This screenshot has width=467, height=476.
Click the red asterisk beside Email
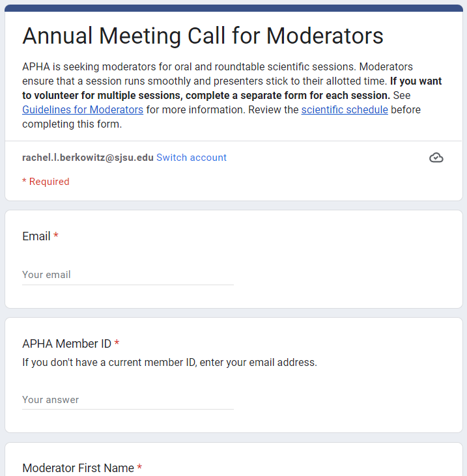(x=56, y=235)
